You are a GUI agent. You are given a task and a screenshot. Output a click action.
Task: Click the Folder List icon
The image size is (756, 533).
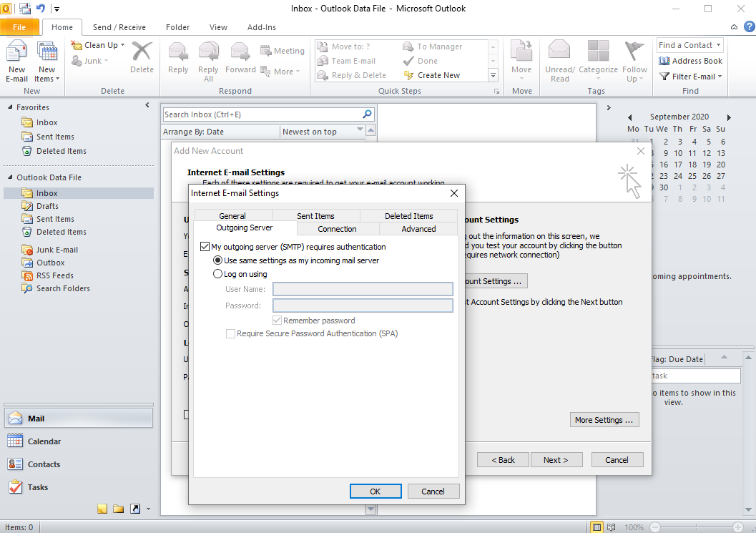click(119, 509)
